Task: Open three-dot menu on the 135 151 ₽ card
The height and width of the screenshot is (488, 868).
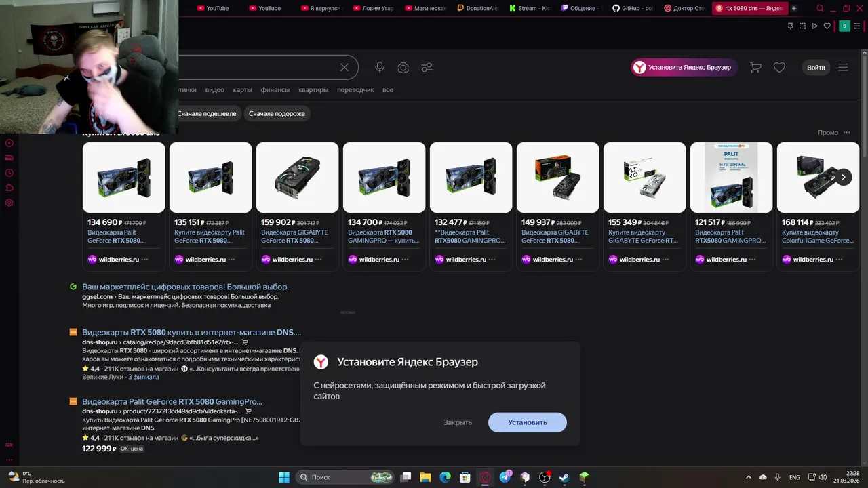Action: (231, 259)
